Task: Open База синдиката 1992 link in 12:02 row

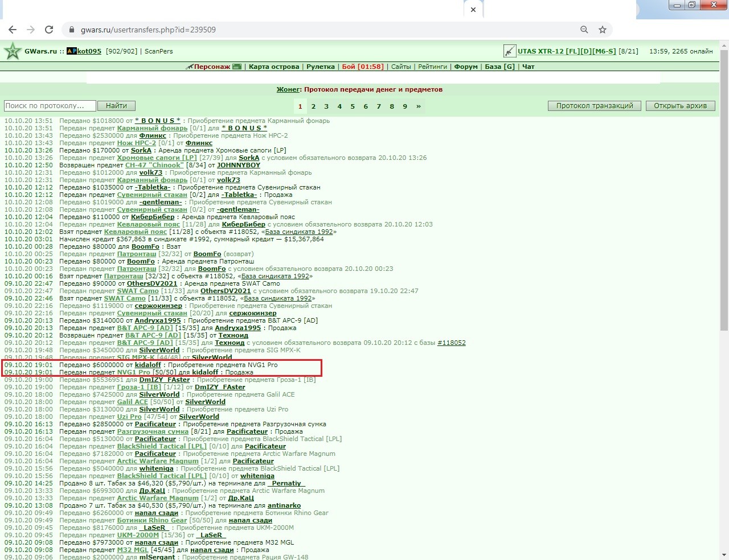Action: pos(299,232)
